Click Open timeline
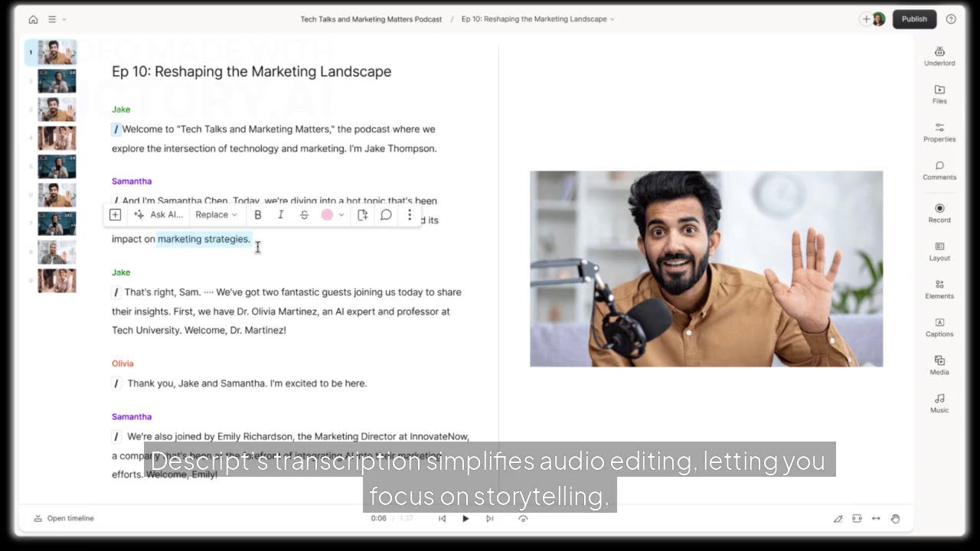Viewport: 980px width, 551px height. click(64, 519)
